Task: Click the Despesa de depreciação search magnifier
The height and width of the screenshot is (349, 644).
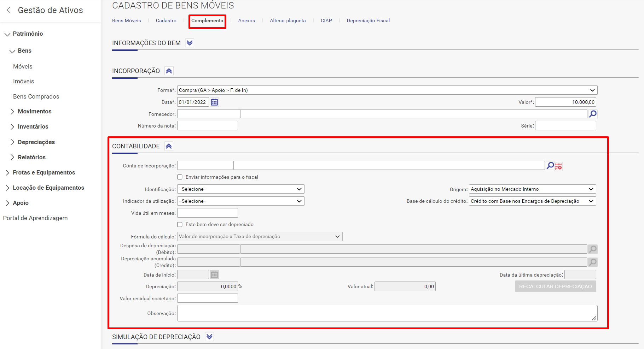Action: pos(593,249)
